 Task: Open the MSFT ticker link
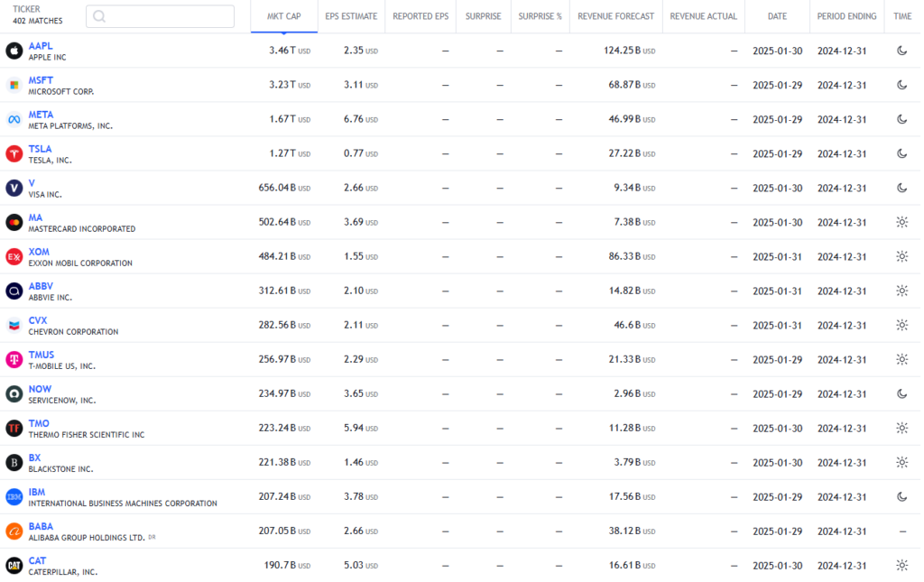tap(41, 80)
